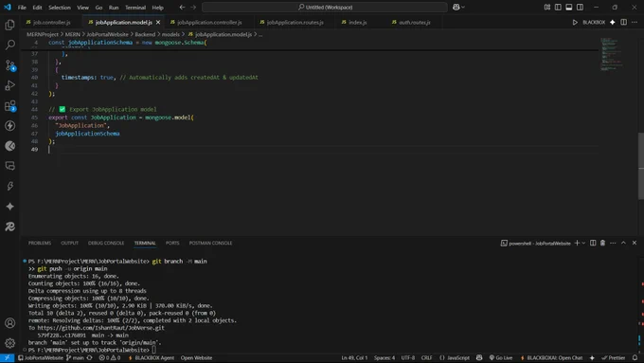Open the Explorer view in activity bar
This screenshot has width=644, height=363.
pos(9,25)
